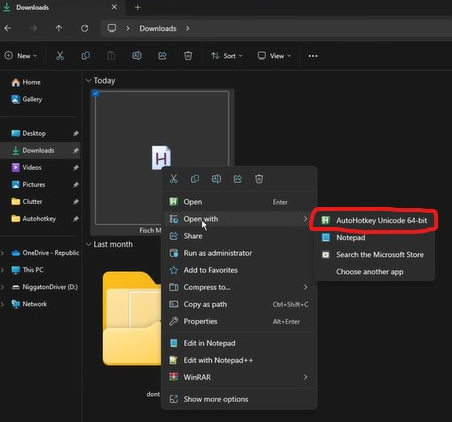Screen dimensions: 452x422
Task: Open Properties from the context menu
Action: pyautogui.click(x=239, y=321)
